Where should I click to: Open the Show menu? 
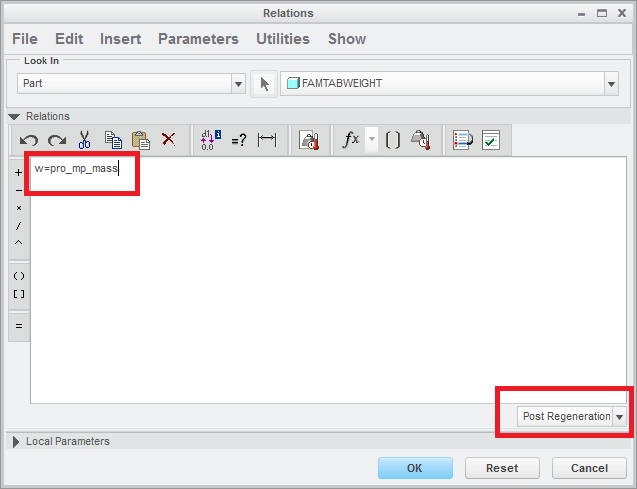pyautogui.click(x=347, y=39)
